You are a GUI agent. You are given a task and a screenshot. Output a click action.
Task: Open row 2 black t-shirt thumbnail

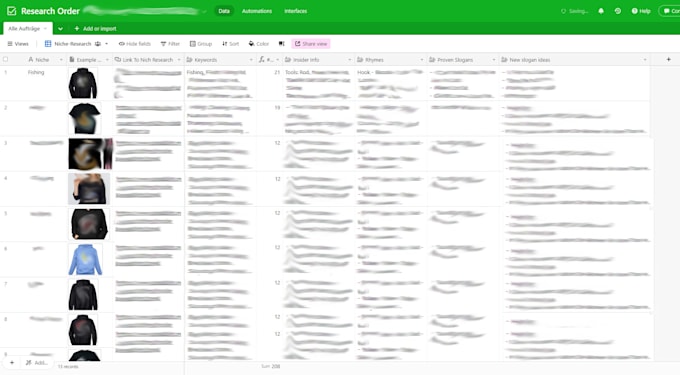point(85,118)
